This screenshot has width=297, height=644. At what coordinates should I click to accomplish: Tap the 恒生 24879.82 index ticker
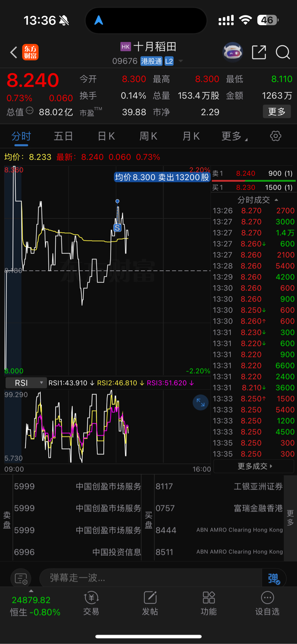pos(35,606)
